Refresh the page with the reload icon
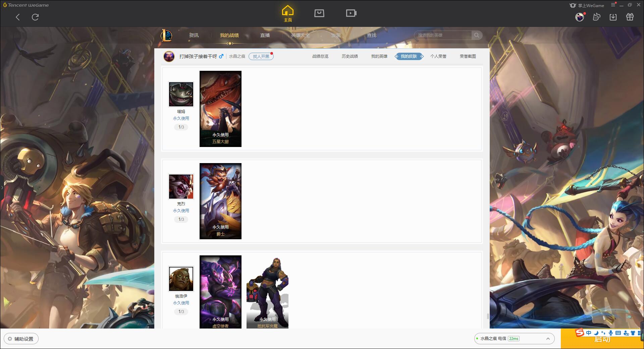The width and height of the screenshot is (644, 349). click(35, 17)
